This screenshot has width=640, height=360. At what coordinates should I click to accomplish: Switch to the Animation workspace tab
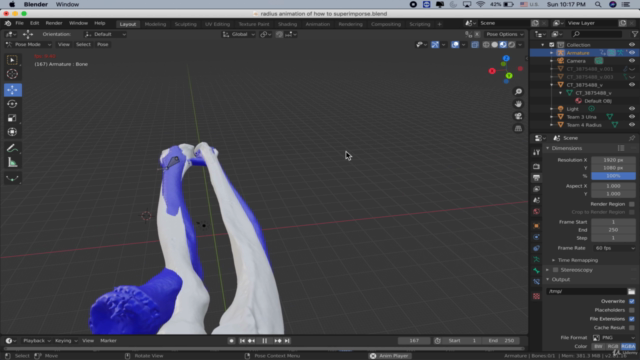coord(318,24)
